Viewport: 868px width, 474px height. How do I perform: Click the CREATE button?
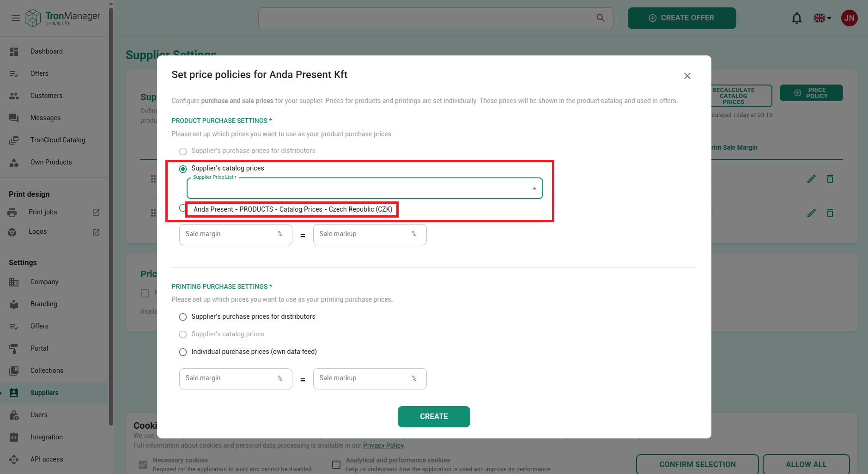point(434,417)
